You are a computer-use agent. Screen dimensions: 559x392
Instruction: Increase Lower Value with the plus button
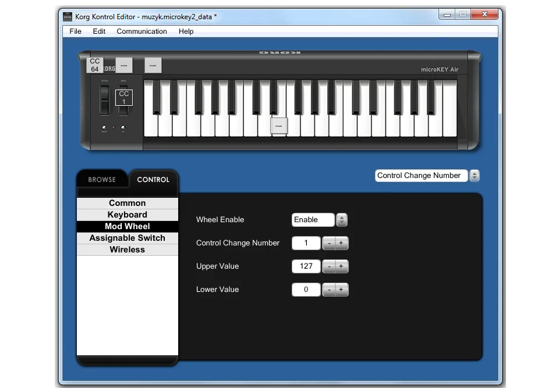click(x=342, y=290)
